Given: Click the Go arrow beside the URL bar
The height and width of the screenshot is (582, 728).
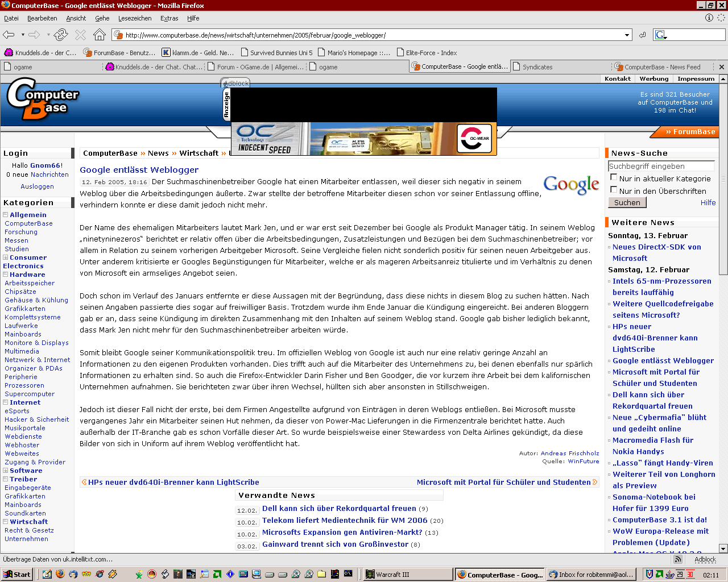Looking at the screenshot, I should pyautogui.click(x=642, y=35).
